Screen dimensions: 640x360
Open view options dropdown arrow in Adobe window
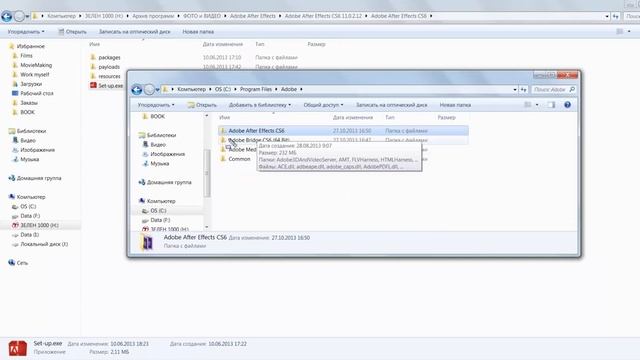click(537, 105)
